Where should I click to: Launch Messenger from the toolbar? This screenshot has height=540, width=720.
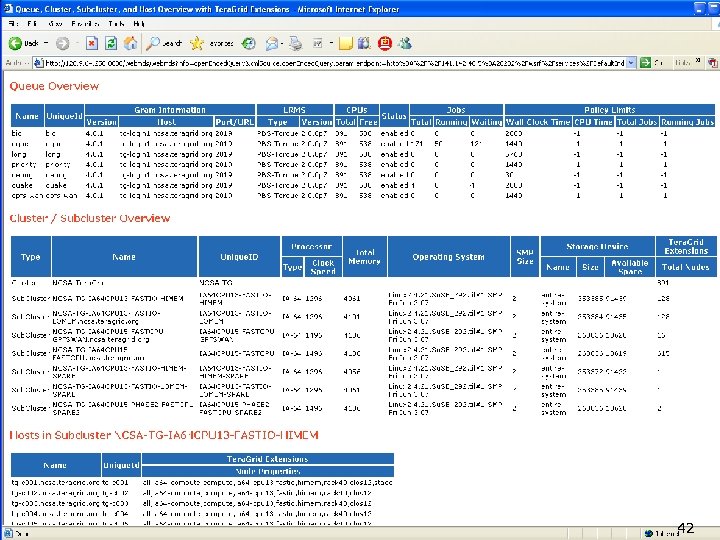[x=405, y=44]
